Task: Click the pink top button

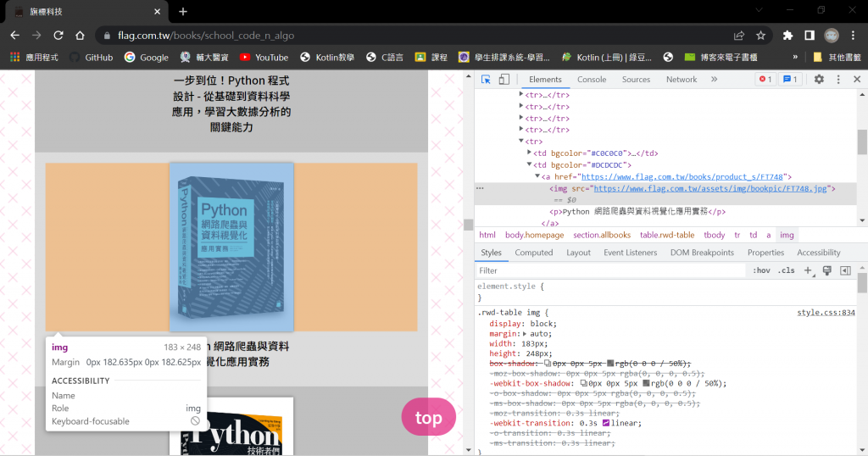Action: coord(428,417)
